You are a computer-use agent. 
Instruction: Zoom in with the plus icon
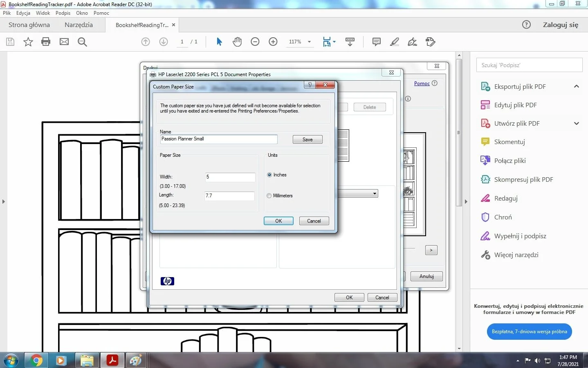coord(273,41)
